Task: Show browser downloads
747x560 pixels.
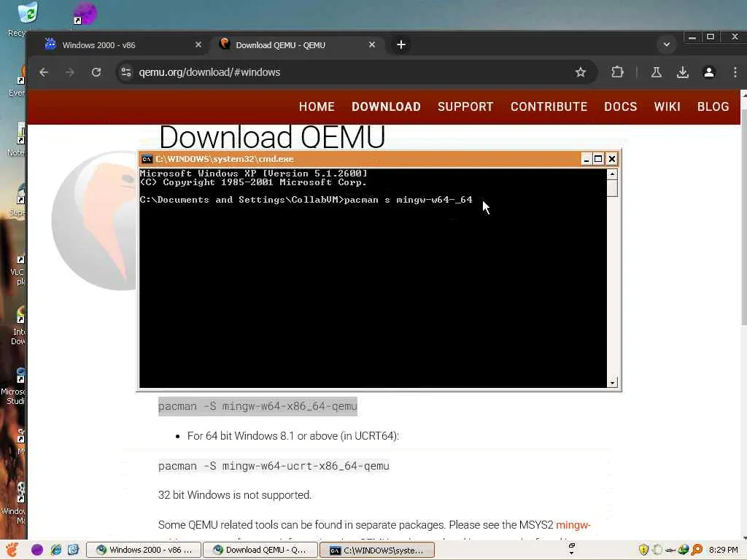Action: pyautogui.click(x=683, y=72)
